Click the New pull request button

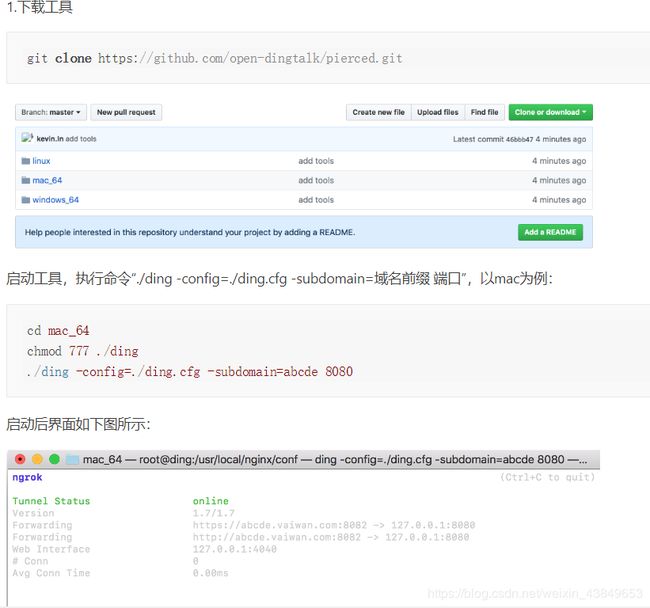coord(126,112)
